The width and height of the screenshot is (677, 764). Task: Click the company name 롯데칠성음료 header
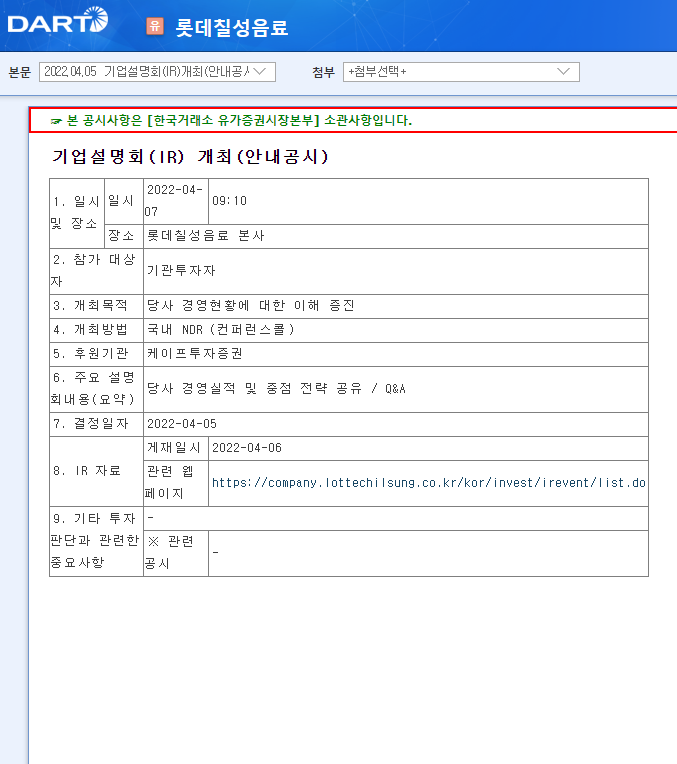[232, 27]
